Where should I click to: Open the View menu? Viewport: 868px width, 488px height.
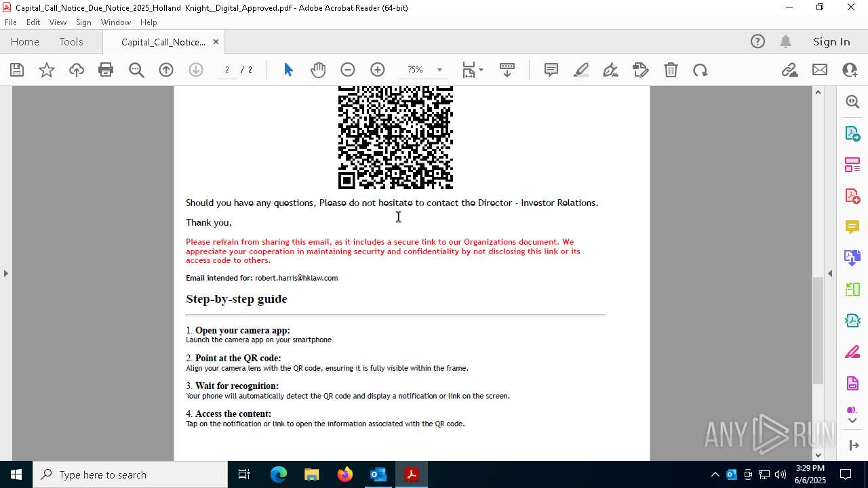pos(58,22)
